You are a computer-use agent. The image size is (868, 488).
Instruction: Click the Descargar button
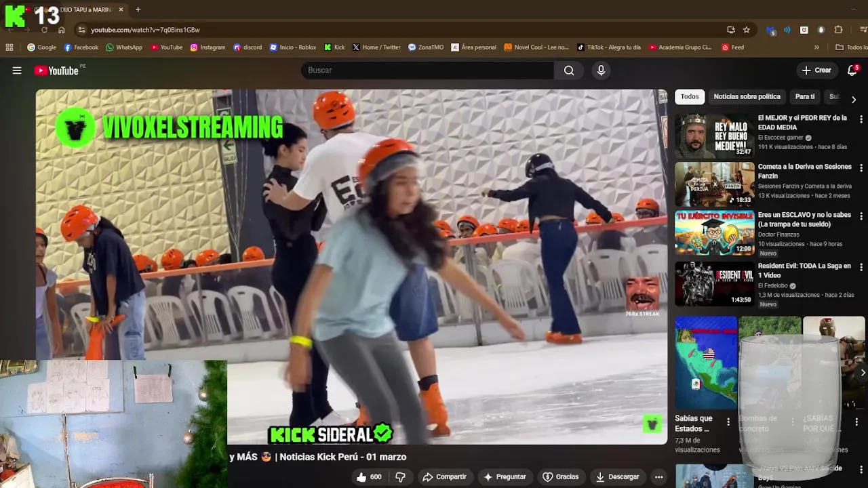click(617, 477)
